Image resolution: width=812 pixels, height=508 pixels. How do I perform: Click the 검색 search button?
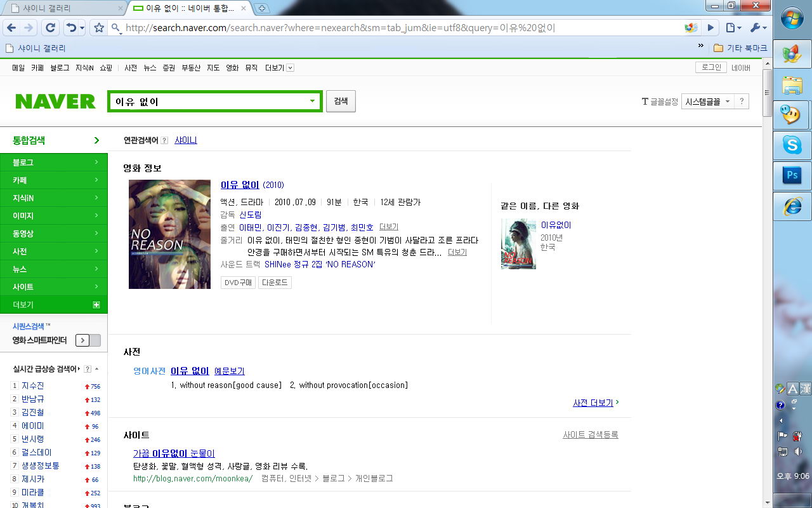[341, 102]
